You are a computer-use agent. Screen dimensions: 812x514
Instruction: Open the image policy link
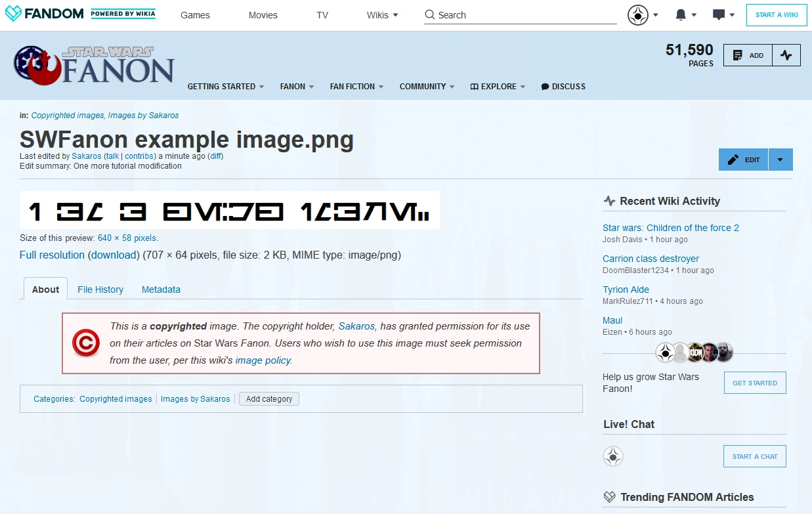tap(263, 360)
